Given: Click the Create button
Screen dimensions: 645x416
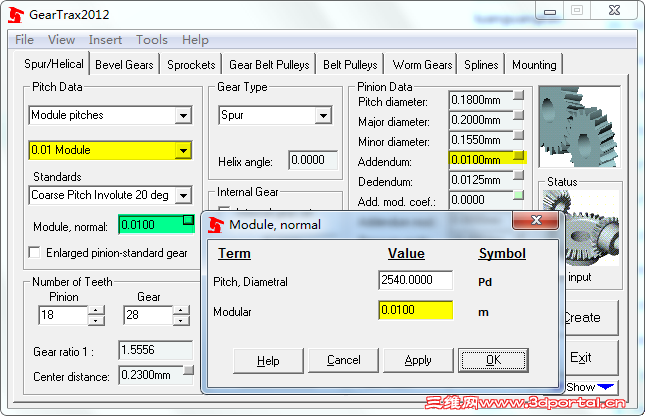Looking at the screenshot, I should pyautogui.click(x=590, y=318).
